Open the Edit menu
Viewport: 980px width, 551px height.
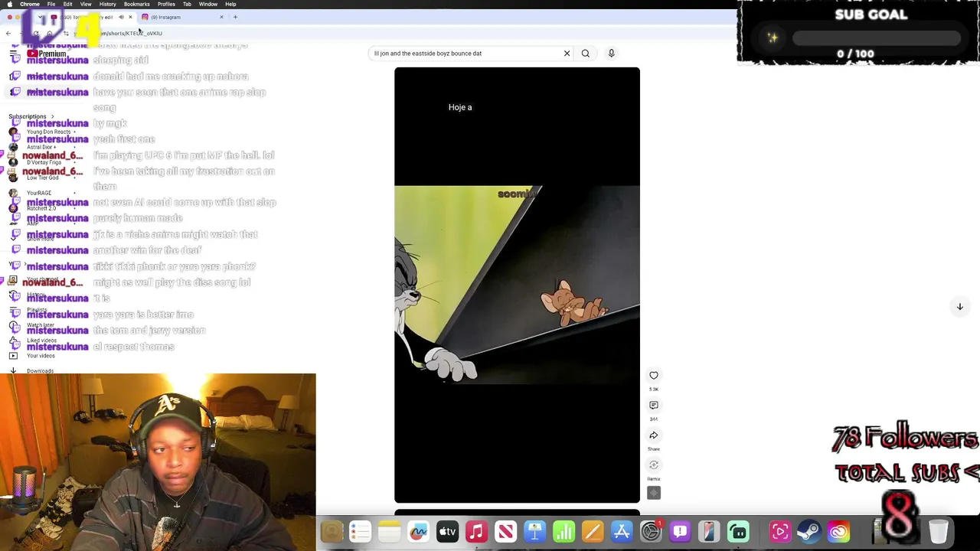coord(67,4)
